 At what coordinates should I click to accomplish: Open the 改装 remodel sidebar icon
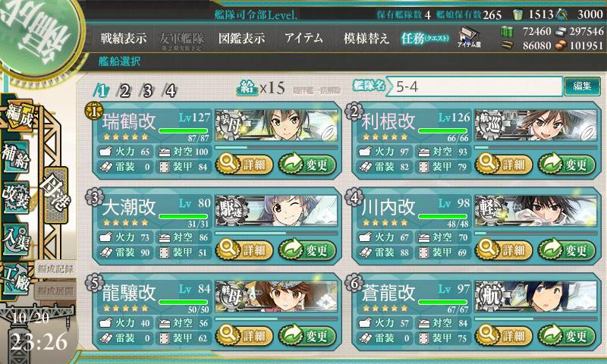16,197
